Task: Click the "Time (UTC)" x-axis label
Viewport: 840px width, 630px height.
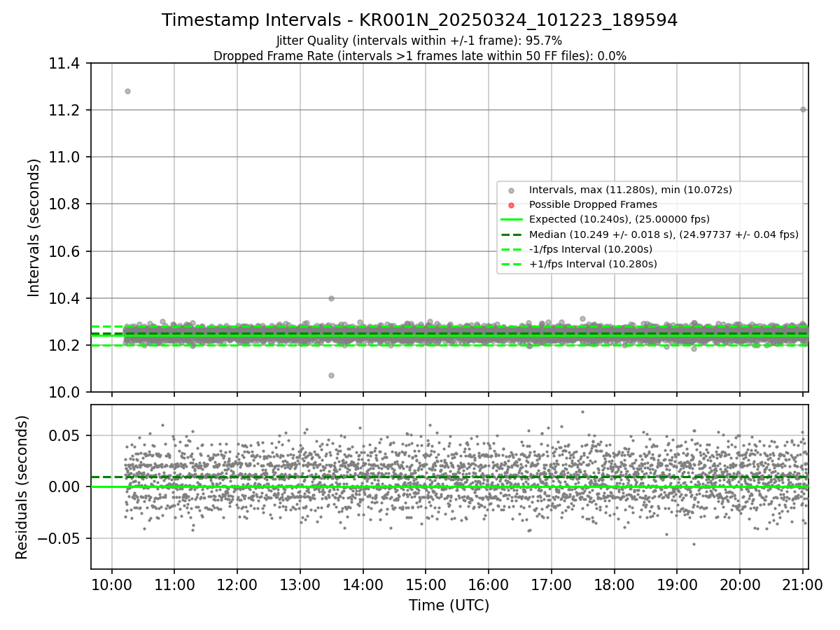Action: 449,605
